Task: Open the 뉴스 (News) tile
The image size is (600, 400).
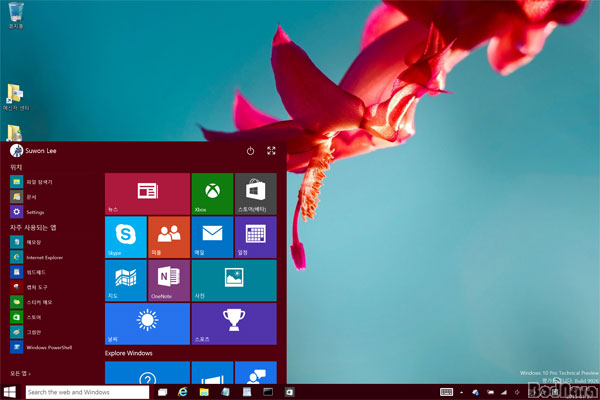Action: pos(147,194)
